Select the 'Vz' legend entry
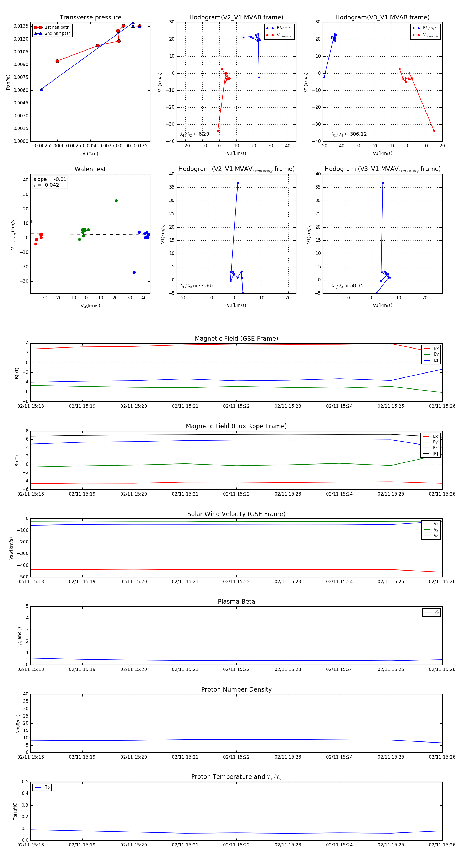473x868 pixels. coord(431,536)
